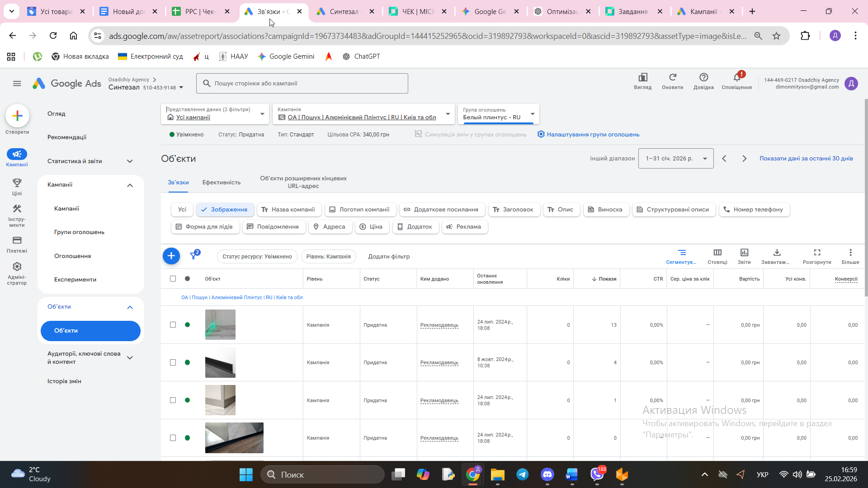The image size is (868, 488).
Task: Check the select-all checkbox in table header
Action: tap(173, 279)
